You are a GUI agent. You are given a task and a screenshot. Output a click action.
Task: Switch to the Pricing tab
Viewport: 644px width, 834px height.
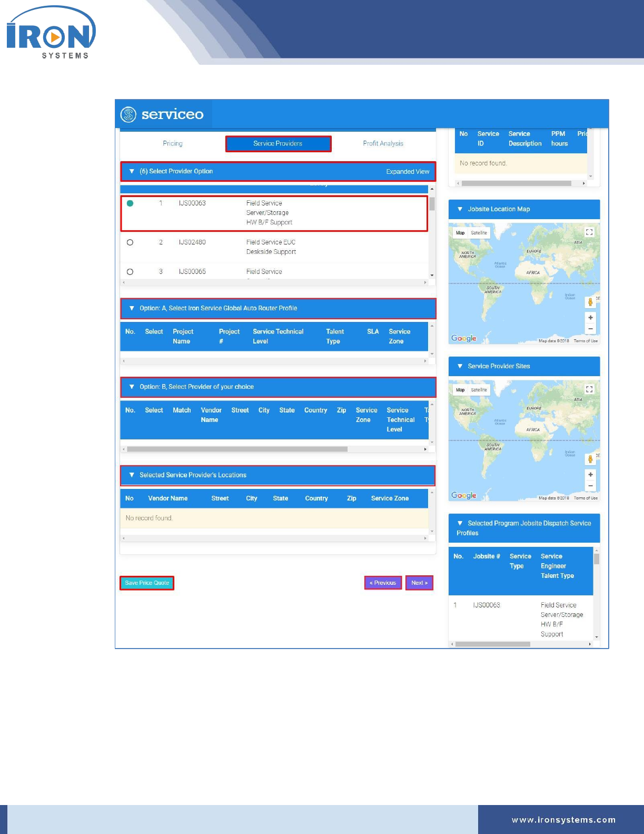coord(173,143)
